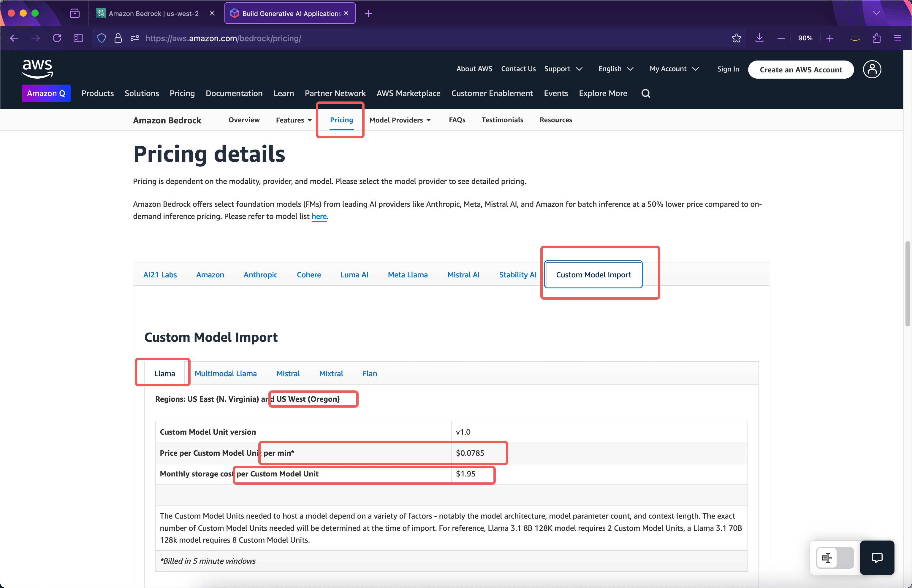Reload the page
The image size is (912, 588).
56,38
